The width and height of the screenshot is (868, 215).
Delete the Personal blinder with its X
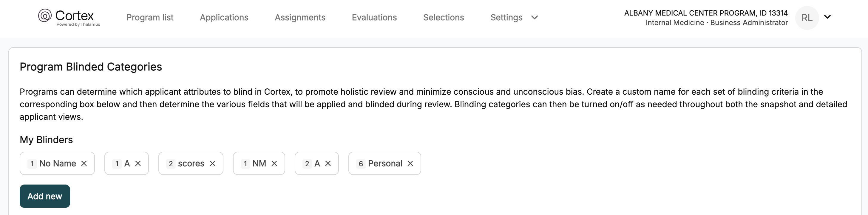point(410,163)
